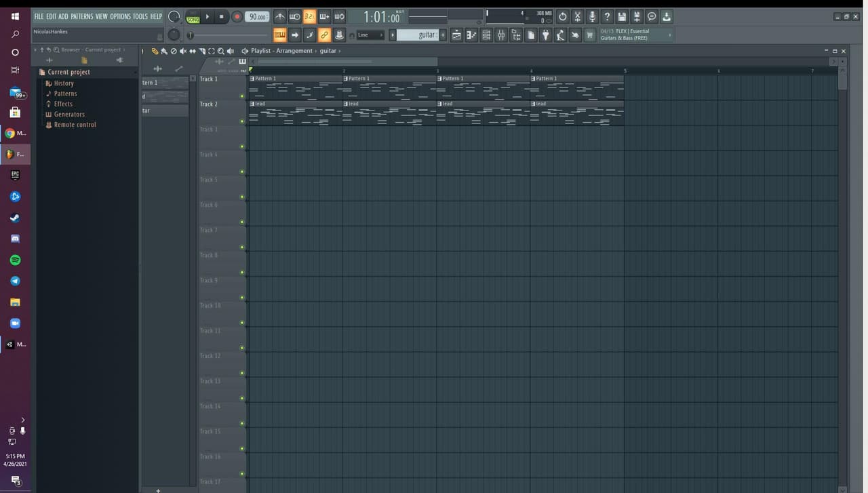Toggle typing keyboard to piano
This screenshot has height=493, width=868.
tap(279, 35)
